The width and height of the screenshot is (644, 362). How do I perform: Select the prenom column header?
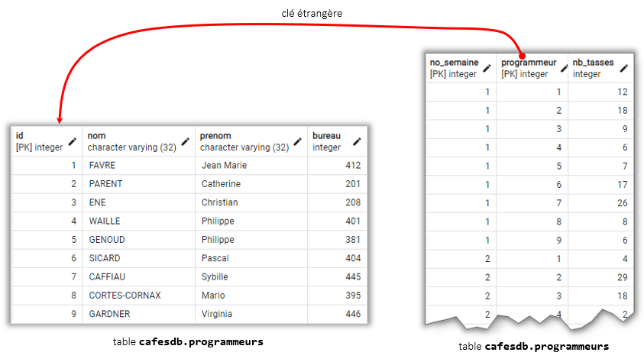point(243,141)
